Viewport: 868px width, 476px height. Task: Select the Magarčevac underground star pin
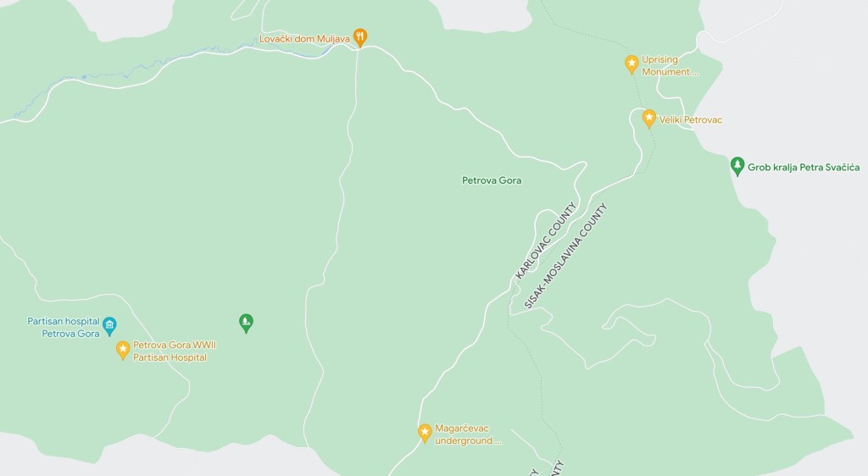(x=425, y=433)
